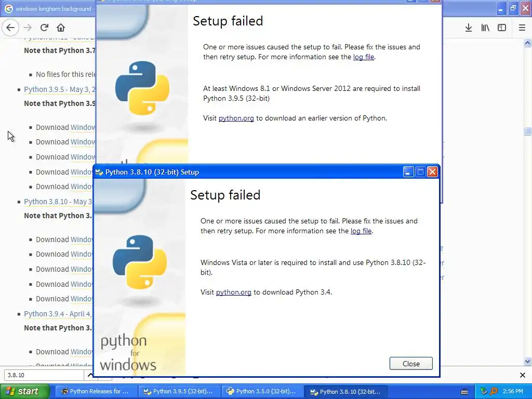Switch to Python 3.9.5 (32-bit) taskbar button

click(x=179, y=391)
